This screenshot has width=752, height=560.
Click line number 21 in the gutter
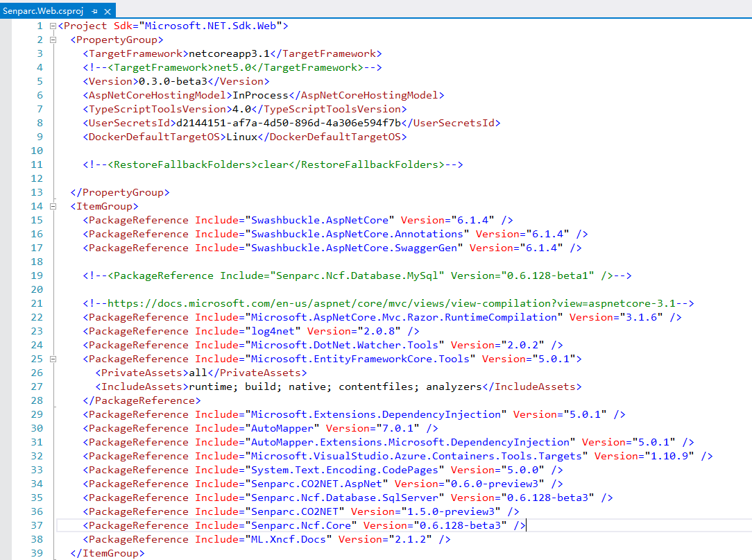[37, 303]
